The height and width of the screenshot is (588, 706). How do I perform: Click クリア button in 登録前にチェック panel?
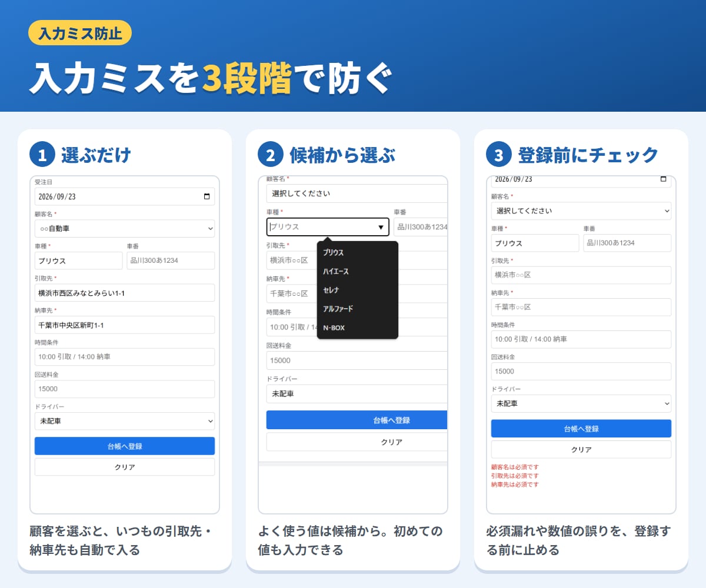pos(581,450)
